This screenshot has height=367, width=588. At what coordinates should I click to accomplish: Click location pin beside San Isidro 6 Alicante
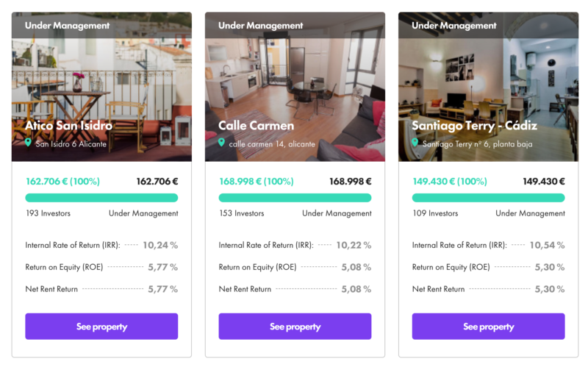(28, 143)
